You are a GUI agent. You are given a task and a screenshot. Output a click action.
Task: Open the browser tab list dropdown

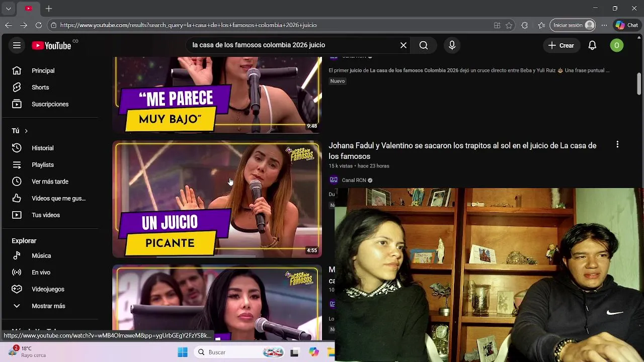[9, 9]
